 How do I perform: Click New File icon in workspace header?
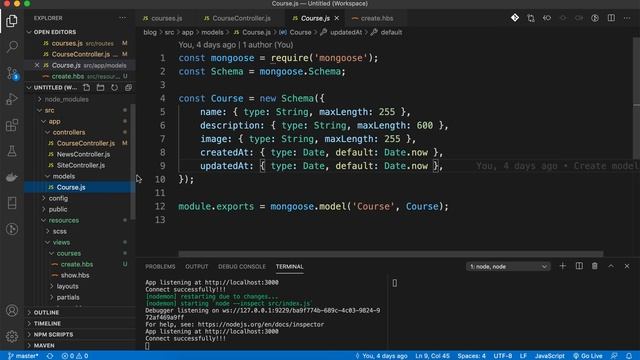click(87, 87)
